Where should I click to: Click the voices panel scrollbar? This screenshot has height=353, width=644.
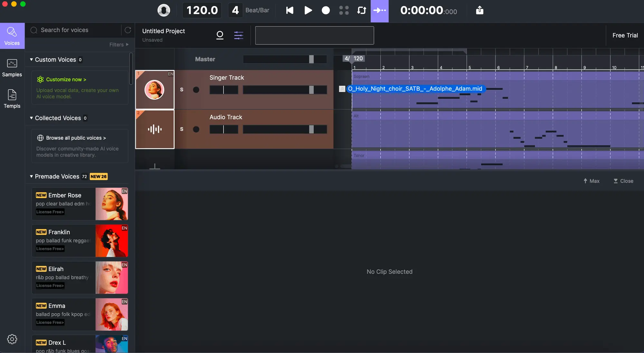pyautogui.click(x=131, y=69)
